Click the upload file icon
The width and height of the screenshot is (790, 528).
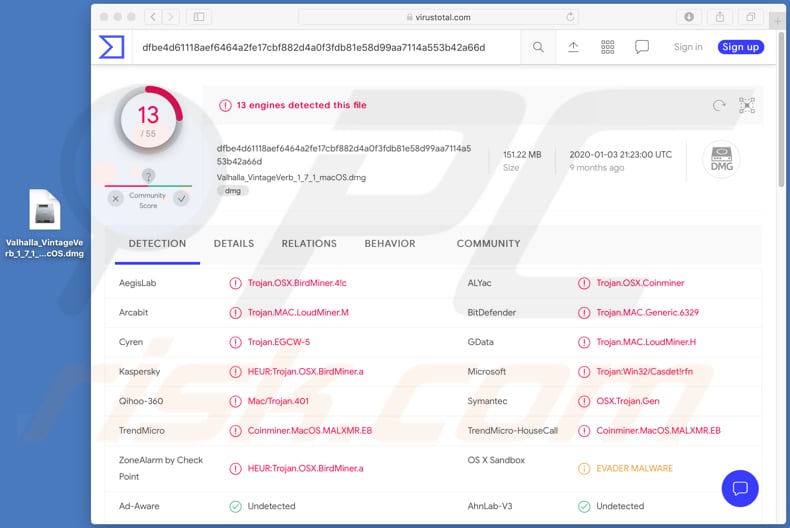(573, 47)
